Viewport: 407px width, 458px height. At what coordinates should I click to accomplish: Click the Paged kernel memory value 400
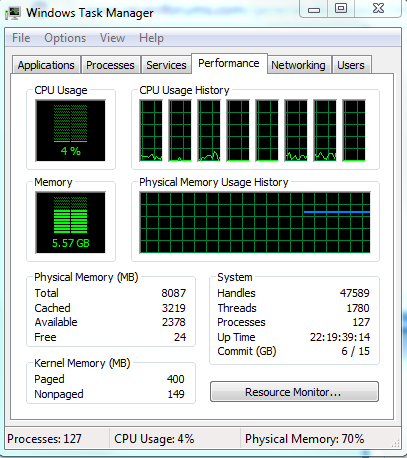175,379
